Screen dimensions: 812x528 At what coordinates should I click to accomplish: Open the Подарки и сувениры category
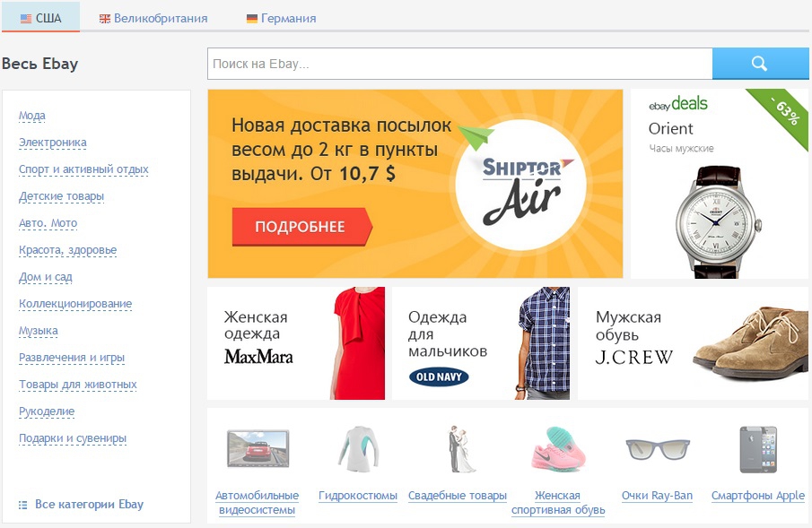pos(73,438)
